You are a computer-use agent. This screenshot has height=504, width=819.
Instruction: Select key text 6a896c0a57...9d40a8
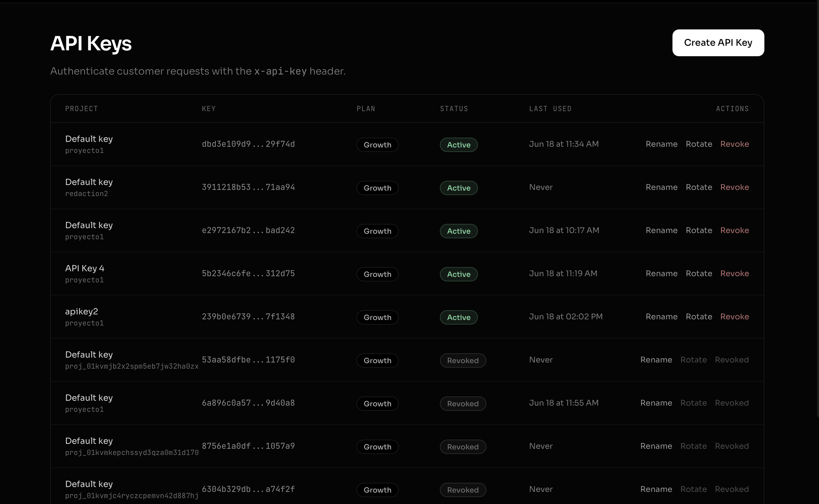[x=248, y=403]
